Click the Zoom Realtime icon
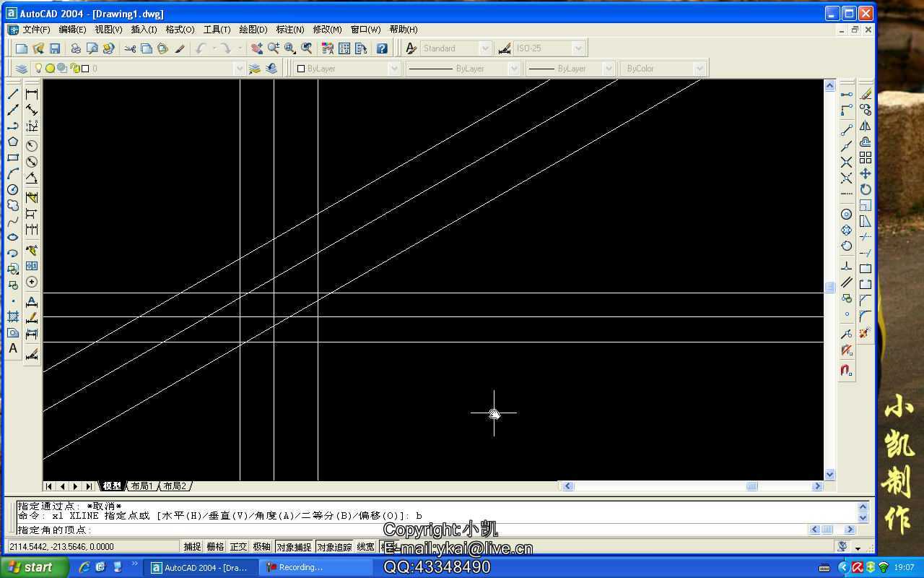 tap(274, 48)
